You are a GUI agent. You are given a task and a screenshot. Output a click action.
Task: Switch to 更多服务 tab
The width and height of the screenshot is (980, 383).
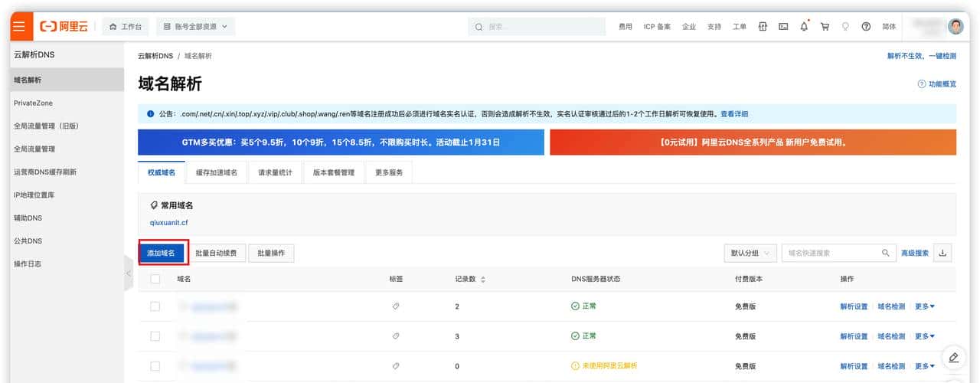(x=389, y=172)
